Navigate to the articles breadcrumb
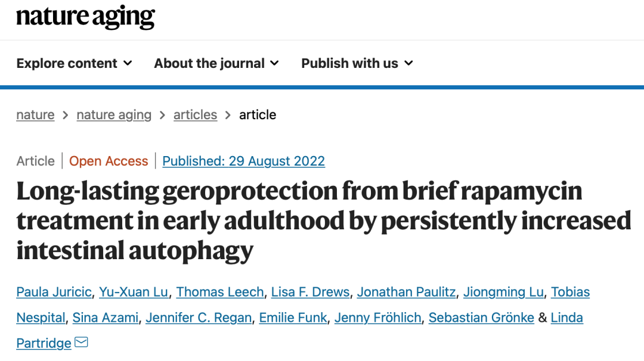 point(195,114)
